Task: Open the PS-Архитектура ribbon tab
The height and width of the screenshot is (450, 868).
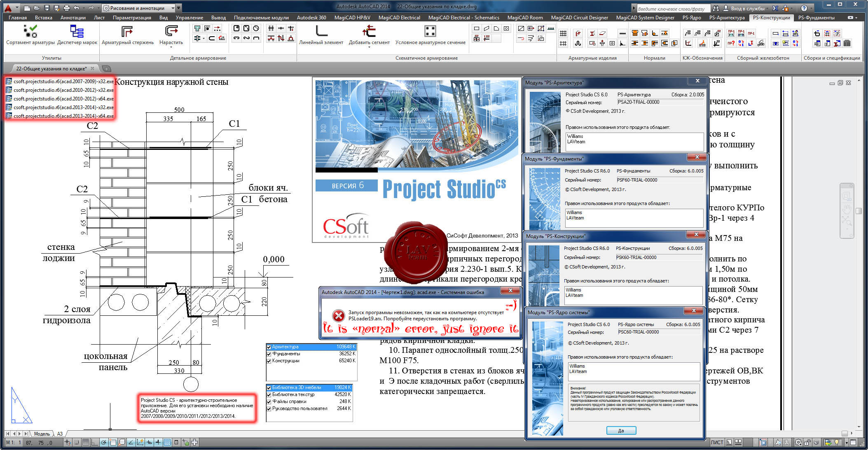Action: point(727,18)
